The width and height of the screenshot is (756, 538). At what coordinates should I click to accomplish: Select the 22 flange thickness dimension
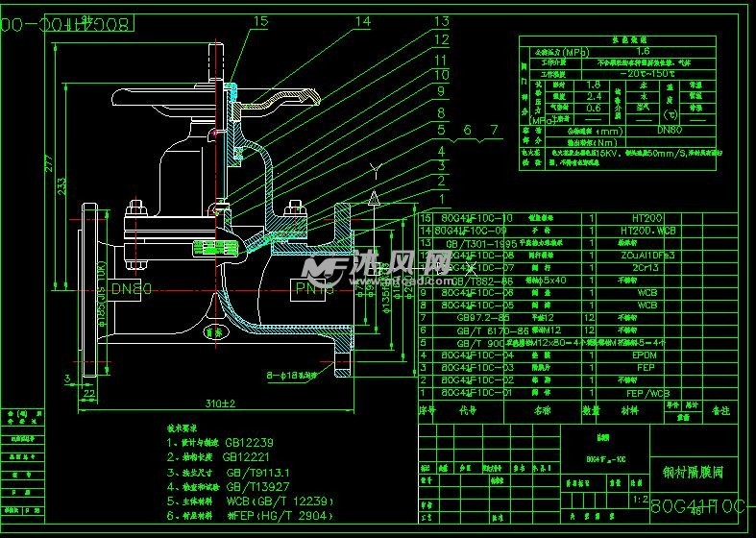click(x=89, y=393)
